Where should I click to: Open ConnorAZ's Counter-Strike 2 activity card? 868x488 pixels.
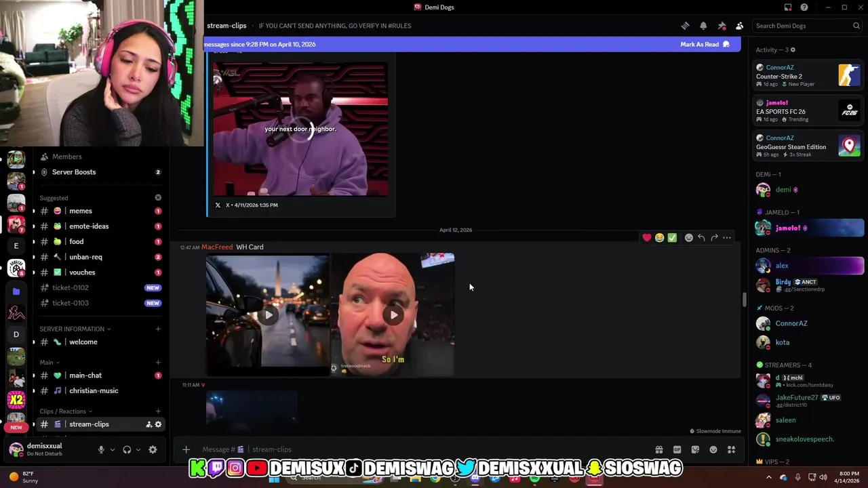coord(808,75)
